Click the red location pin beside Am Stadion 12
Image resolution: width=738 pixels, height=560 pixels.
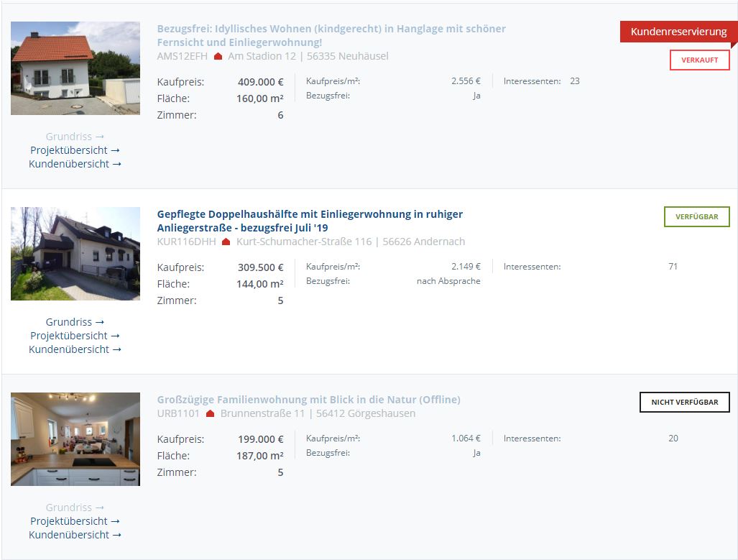click(218, 56)
